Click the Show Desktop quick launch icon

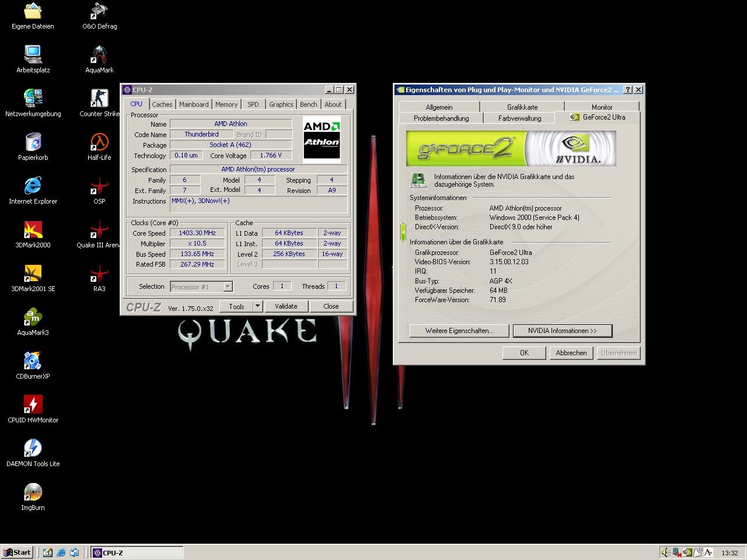click(48, 552)
